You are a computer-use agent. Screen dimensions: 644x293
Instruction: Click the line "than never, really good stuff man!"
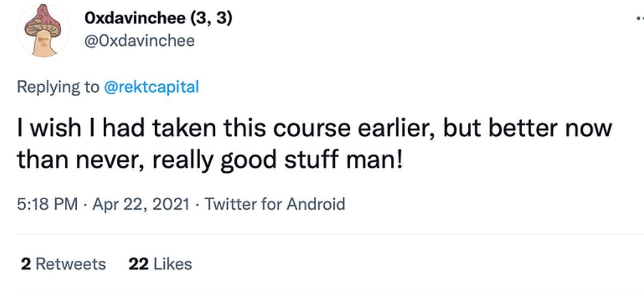(209, 160)
